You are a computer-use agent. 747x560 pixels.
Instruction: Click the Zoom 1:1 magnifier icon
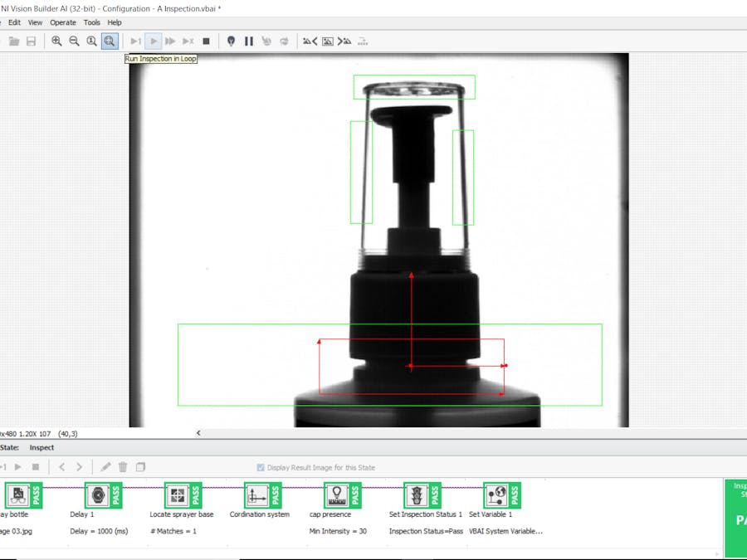(91, 41)
